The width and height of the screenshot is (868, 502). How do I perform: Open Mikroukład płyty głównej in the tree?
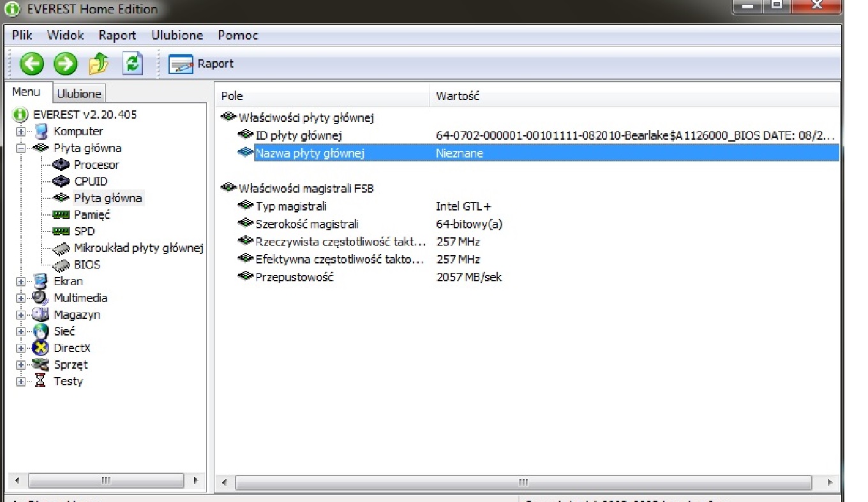(x=138, y=248)
